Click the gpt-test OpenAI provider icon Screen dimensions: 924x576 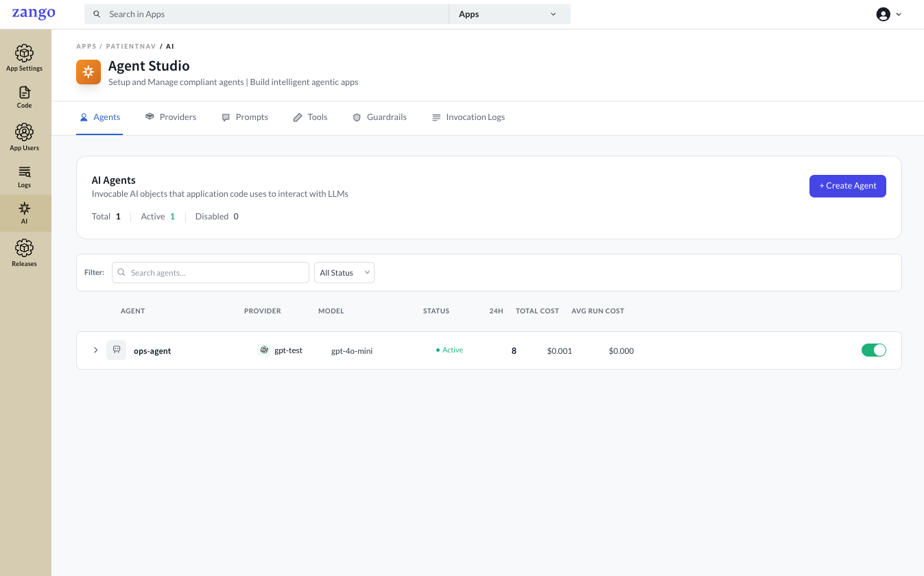tap(264, 350)
